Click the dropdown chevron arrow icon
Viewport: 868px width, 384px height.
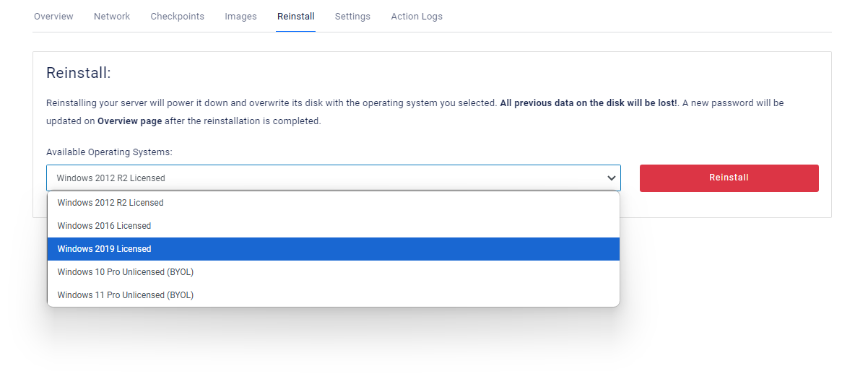[x=612, y=178]
